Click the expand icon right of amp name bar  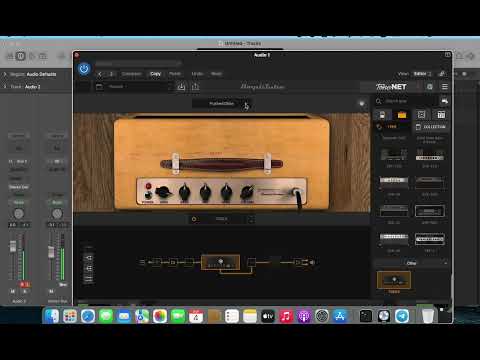click(251, 219)
